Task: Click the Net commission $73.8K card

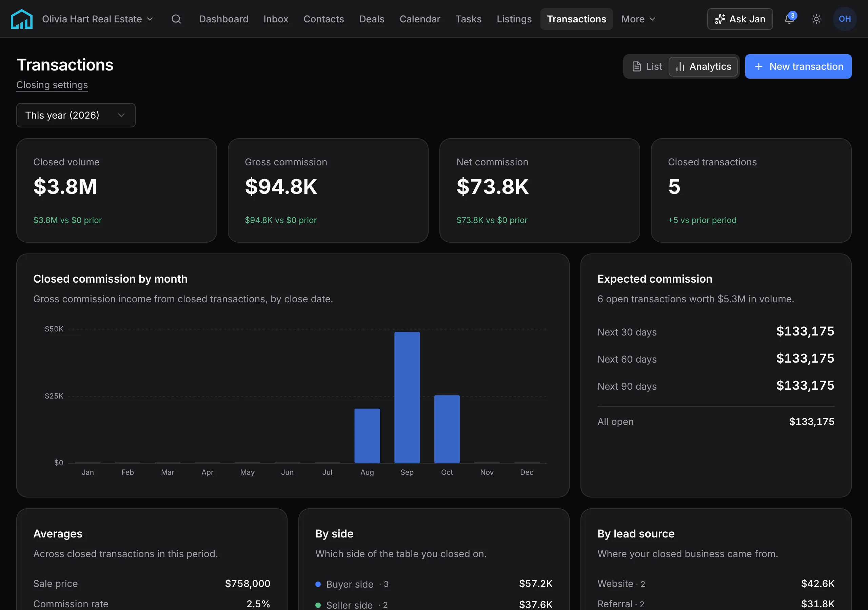Action: click(539, 190)
